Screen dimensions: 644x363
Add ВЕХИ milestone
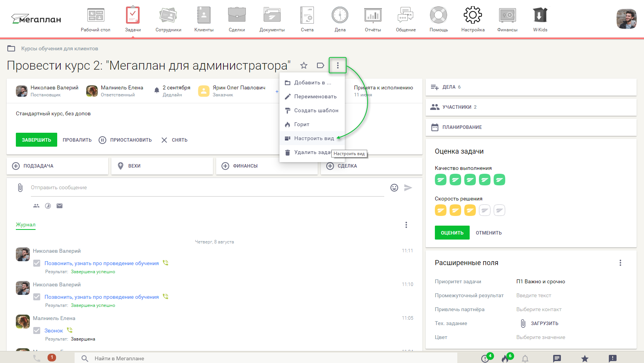tap(162, 166)
